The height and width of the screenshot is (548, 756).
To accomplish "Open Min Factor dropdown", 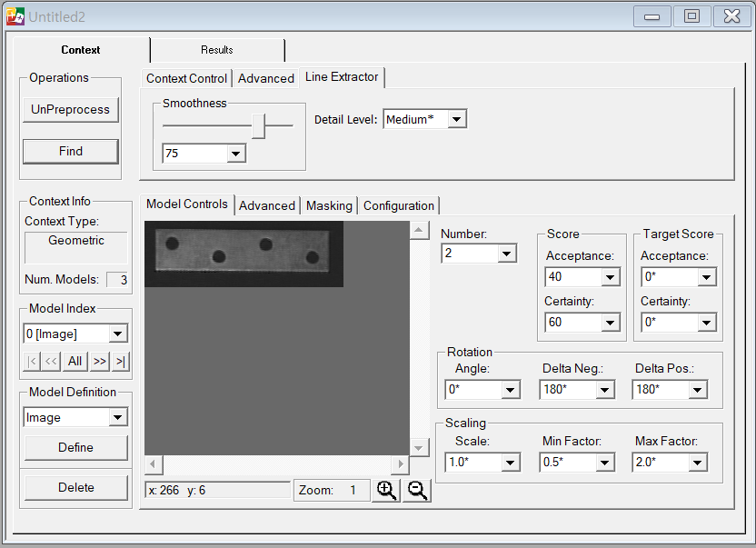I will pos(604,463).
